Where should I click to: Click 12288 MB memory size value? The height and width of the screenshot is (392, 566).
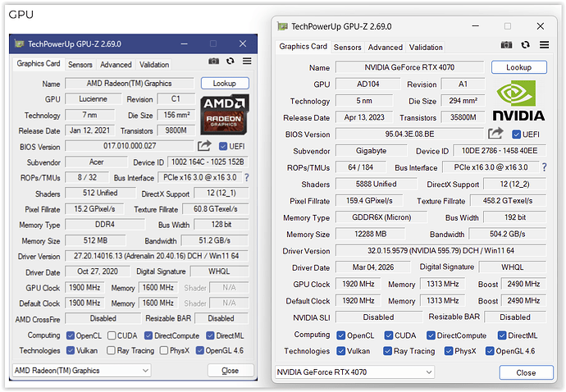tap(370, 234)
